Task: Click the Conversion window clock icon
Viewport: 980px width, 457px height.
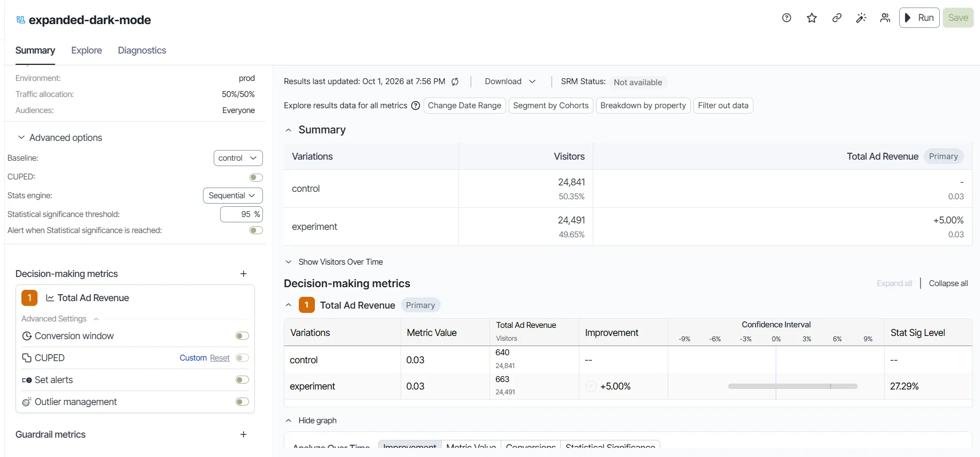Action: point(27,336)
